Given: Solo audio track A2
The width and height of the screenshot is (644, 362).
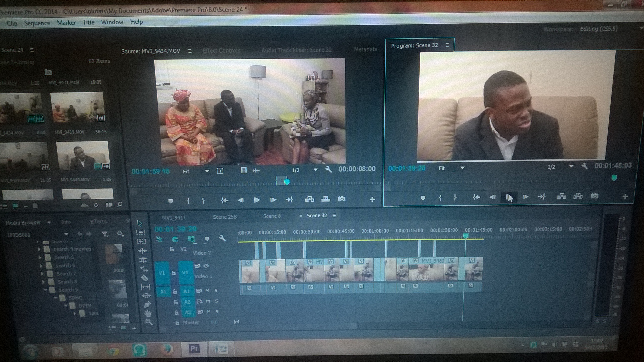Looking at the screenshot, I should 216,301.
